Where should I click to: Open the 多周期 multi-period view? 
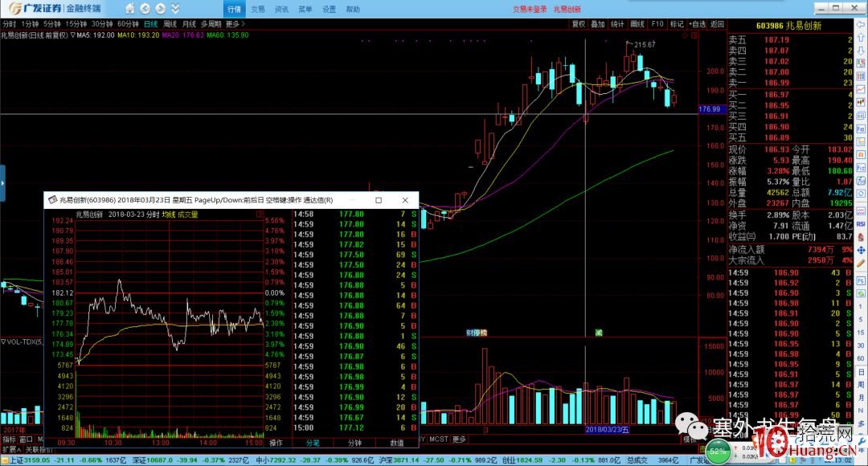(x=211, y=24)
